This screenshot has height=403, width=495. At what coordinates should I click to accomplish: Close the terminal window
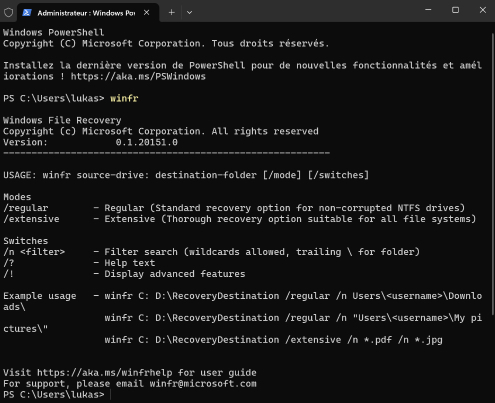[x=483, y=10]
